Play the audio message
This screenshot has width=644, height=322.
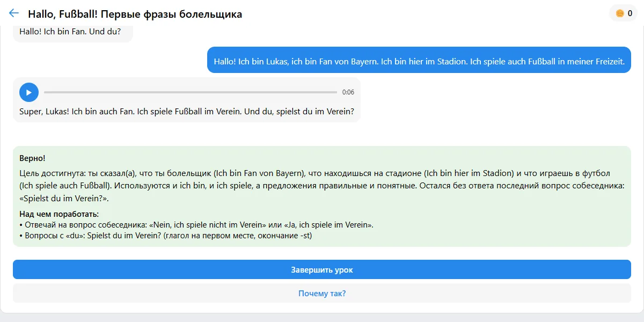(29, 92)
